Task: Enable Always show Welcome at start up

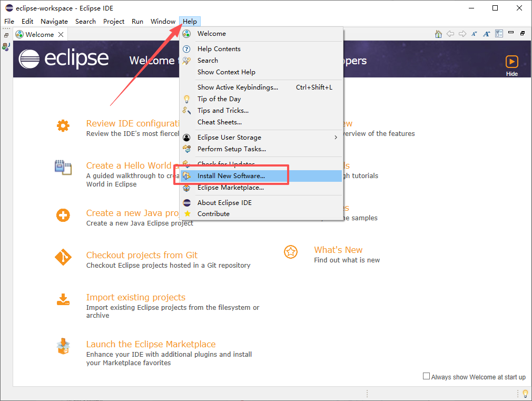Action: [426, 376]
